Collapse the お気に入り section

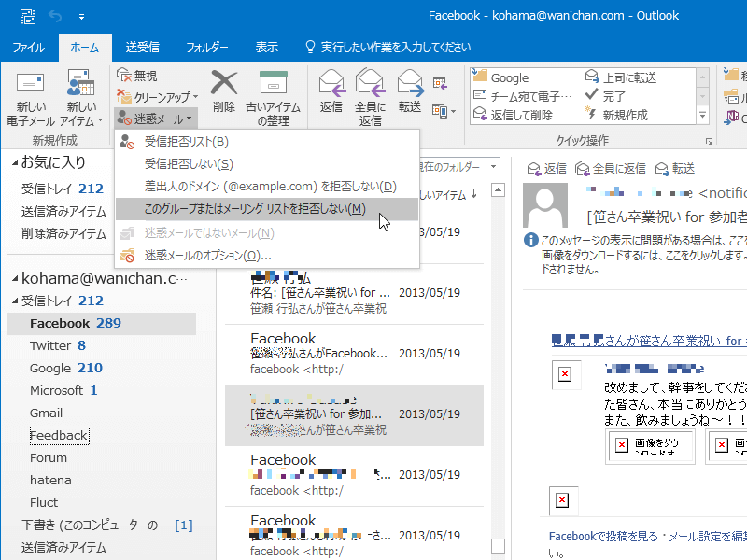coord(15,162)
